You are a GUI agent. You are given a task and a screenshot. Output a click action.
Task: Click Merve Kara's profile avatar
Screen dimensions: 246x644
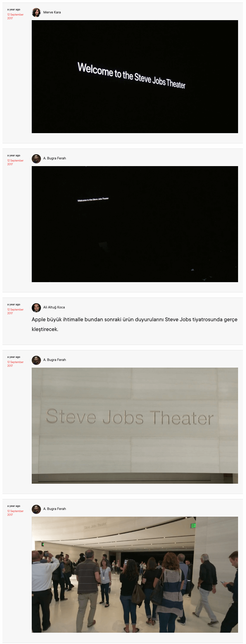point(36,13)
